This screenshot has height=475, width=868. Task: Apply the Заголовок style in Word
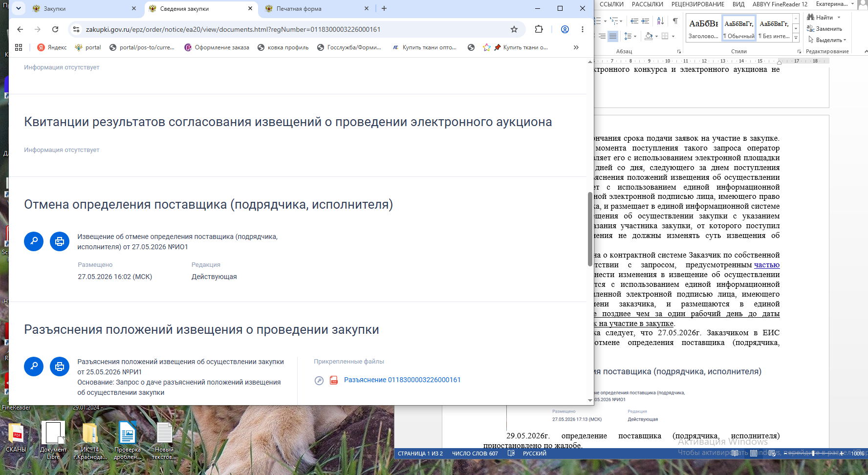pos(703,28)
